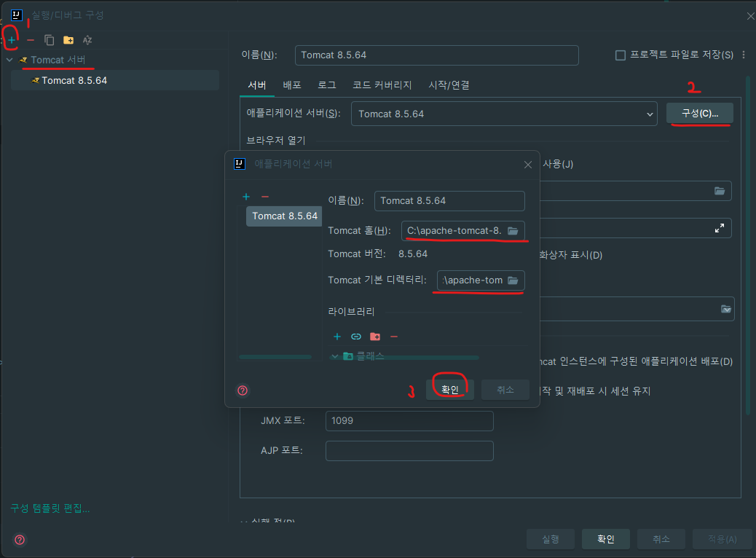Open the 구성 템플릿 편집... link
Image resolution: width=756 pixels, height=558 pixels.
[x=50, y=508]
